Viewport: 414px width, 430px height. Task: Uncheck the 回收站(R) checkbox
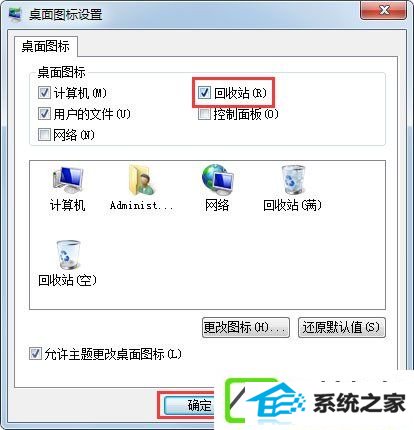click(x=204, y=92)
